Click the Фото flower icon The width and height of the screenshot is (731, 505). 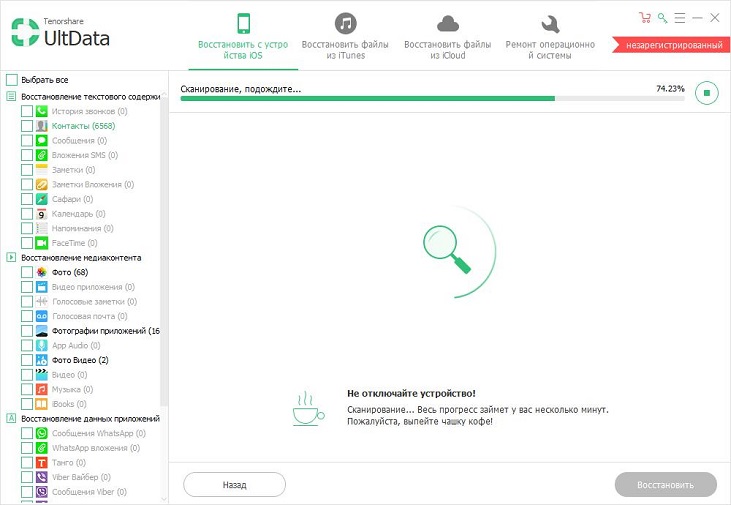[41, 272]
